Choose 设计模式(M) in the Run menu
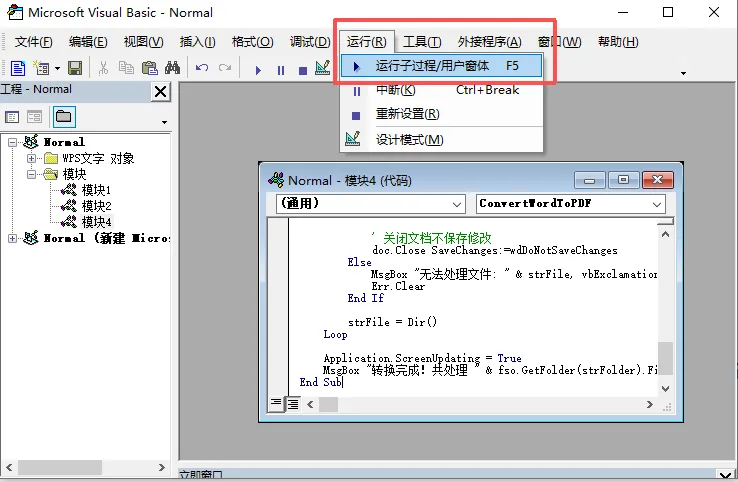 point(441,139)
